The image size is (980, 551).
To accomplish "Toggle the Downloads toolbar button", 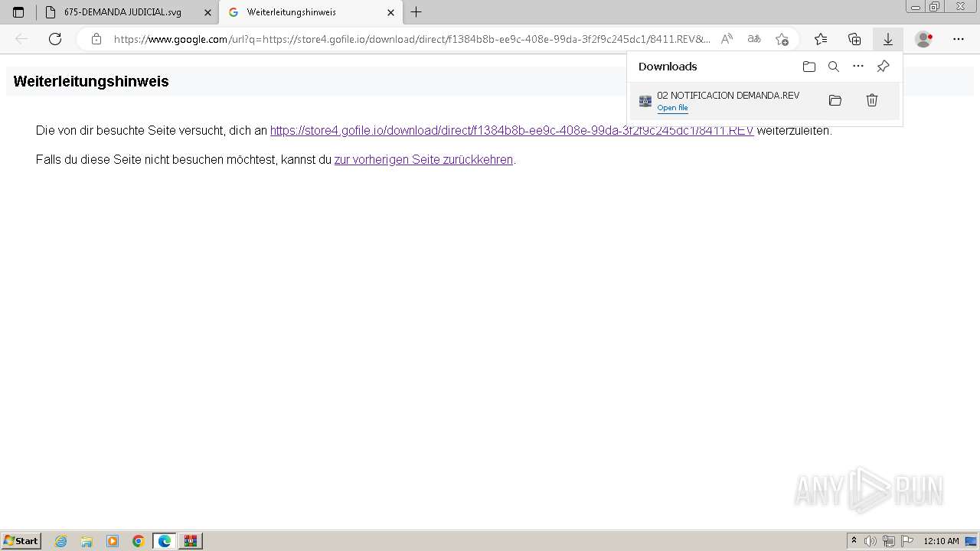I will click(x=888, y=39).
